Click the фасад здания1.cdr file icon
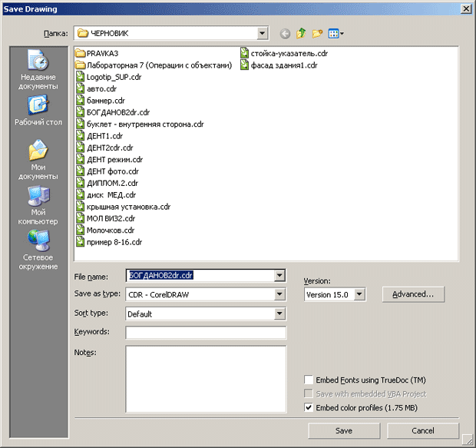476x448 pixels. 244,65
